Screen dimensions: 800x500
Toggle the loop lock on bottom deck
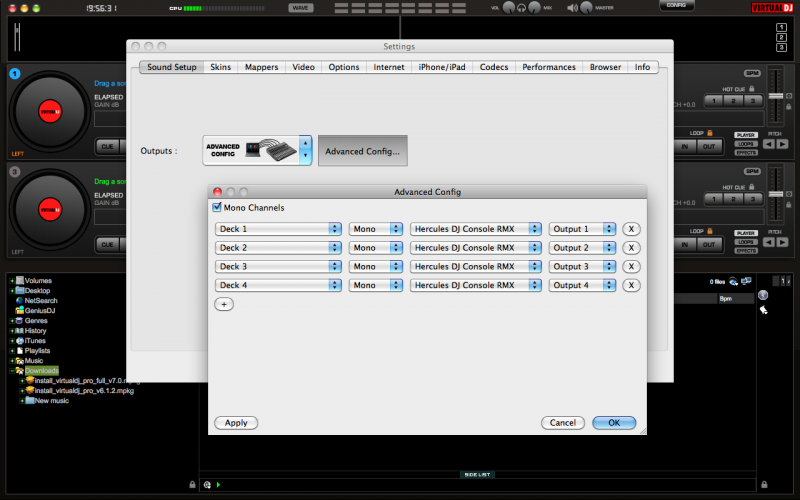pos(710,231)
